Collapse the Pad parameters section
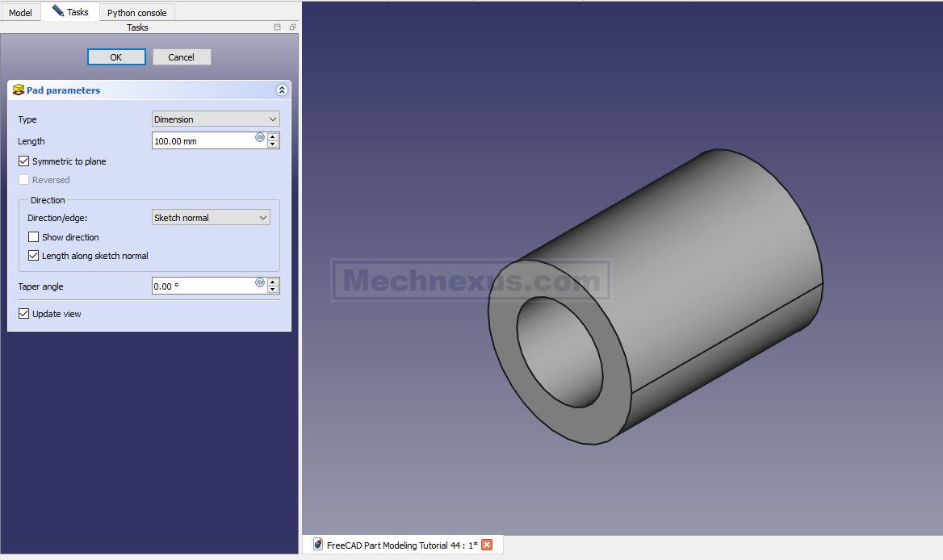 [281, 90]
